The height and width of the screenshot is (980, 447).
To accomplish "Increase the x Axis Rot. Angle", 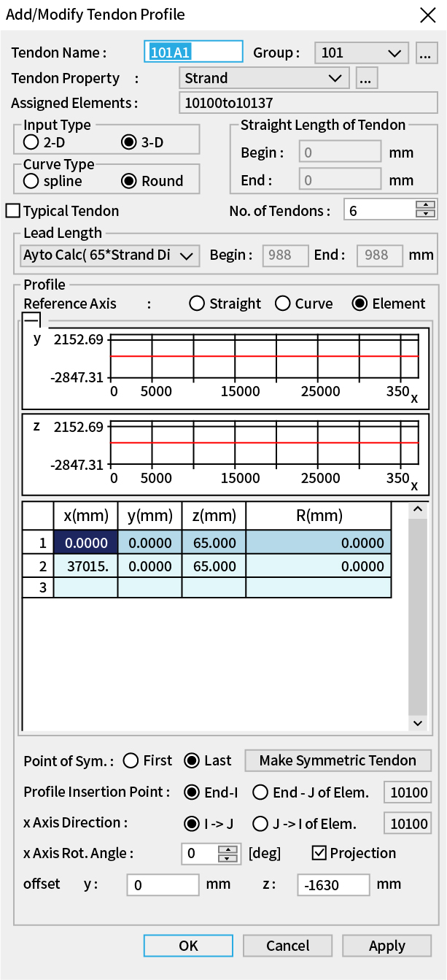I will tap(229, 849).
